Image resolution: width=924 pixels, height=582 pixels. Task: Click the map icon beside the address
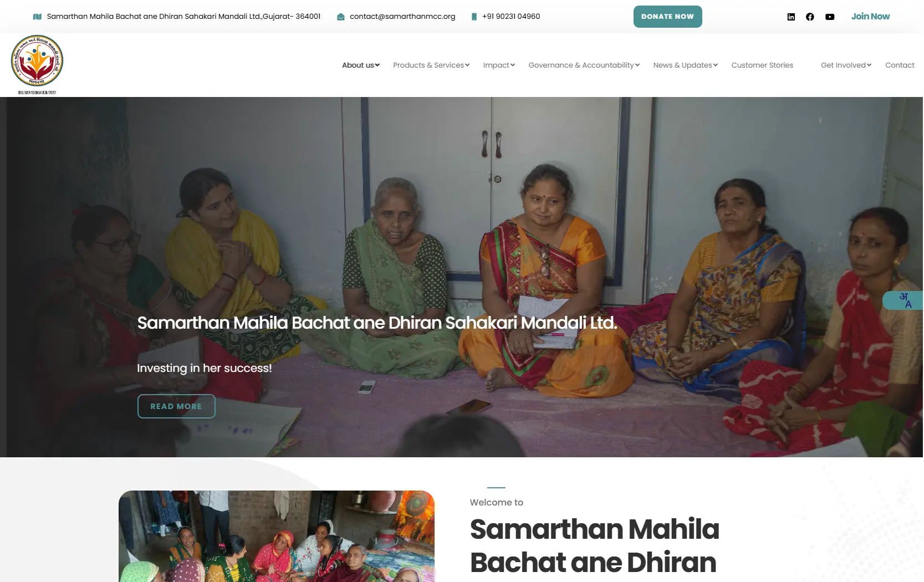(37, 17)
